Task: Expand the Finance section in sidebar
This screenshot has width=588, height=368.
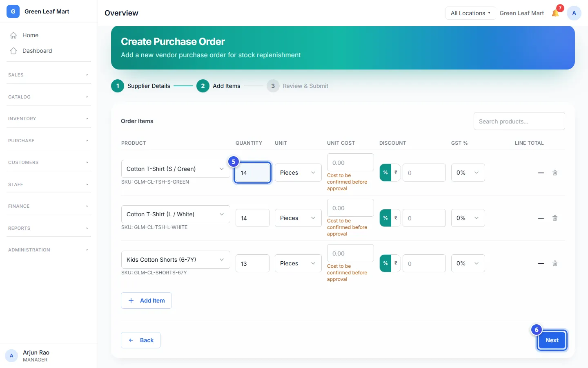Action: click(49, 206)
